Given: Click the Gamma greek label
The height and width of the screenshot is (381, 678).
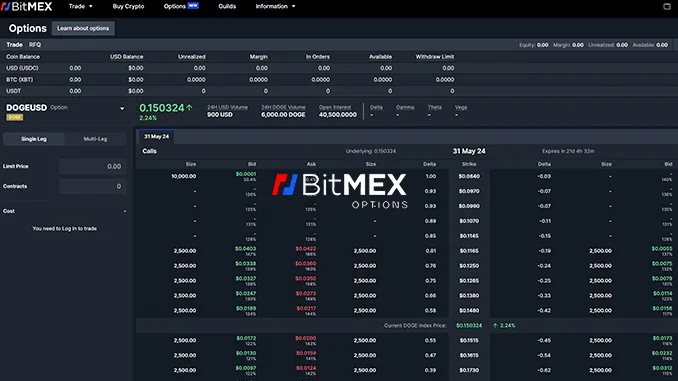Looking at the screenshot, I should coord(405,107).
